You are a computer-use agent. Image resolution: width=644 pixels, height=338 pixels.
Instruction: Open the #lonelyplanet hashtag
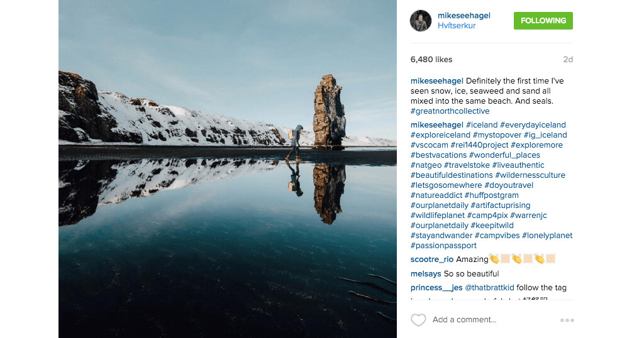click(547, 236)
